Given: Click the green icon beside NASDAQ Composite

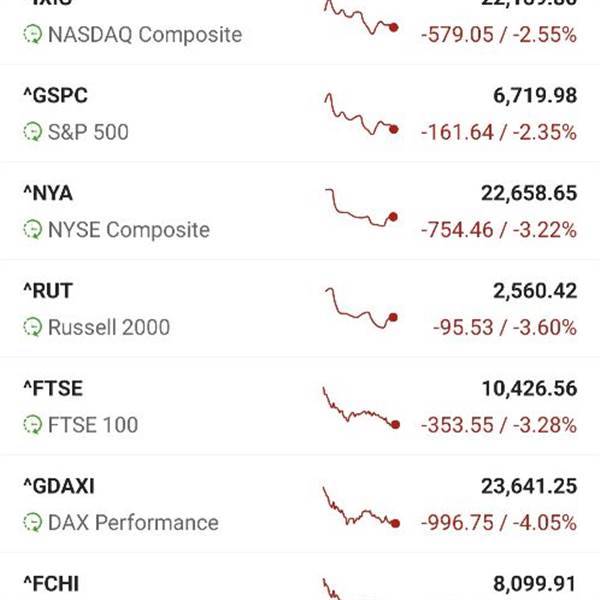Looking at the screenshot, I should (33, 35).
